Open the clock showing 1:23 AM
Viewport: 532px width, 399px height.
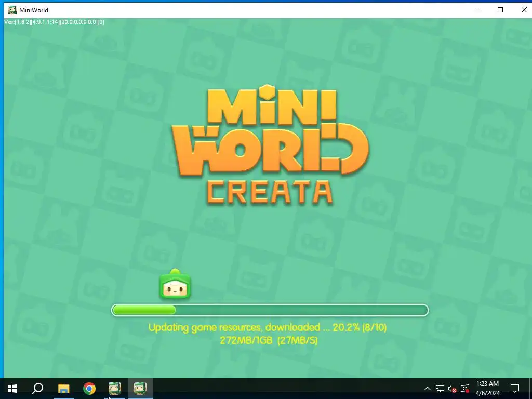487,389
